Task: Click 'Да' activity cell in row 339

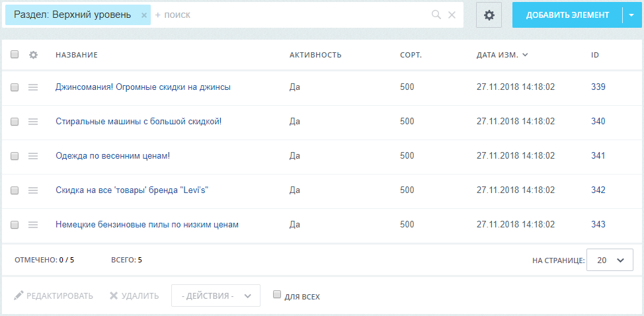Action: 294,87
